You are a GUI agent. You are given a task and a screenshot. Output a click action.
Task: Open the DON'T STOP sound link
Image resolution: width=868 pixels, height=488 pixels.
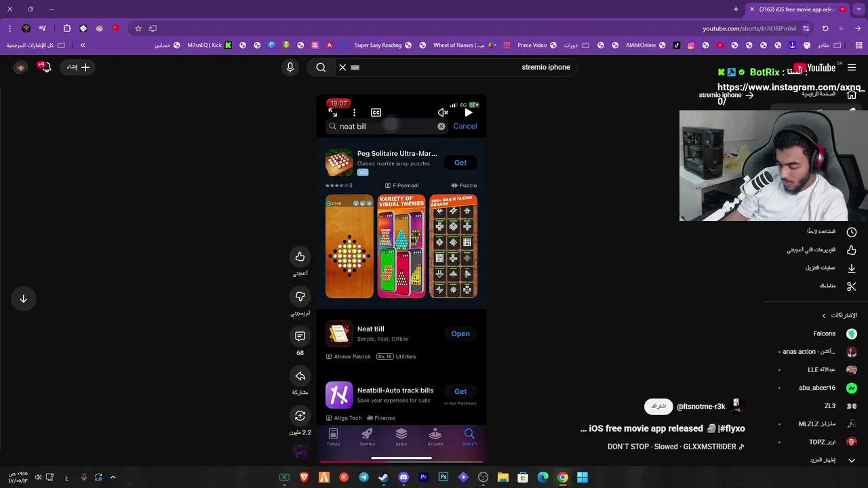tap(675, 447)
